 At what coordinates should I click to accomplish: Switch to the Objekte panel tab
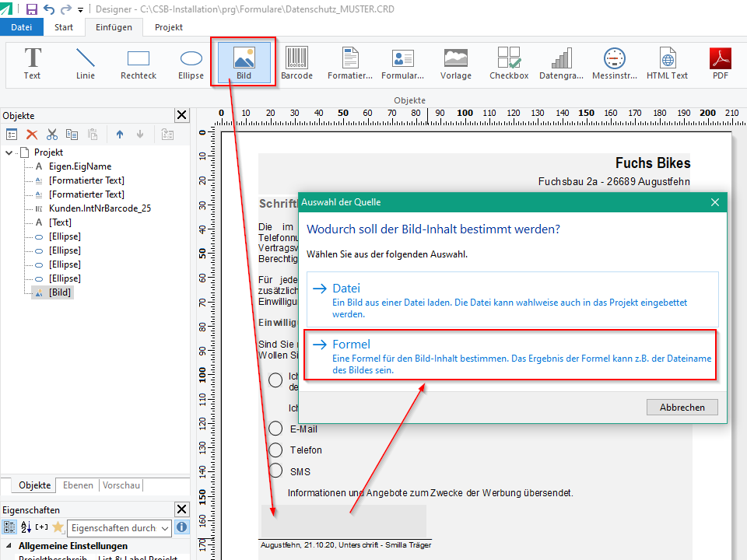[35, 485]
